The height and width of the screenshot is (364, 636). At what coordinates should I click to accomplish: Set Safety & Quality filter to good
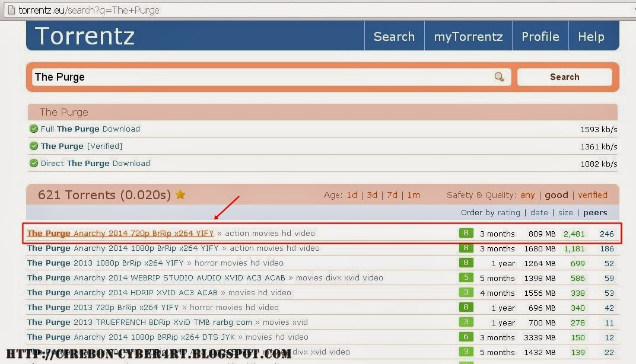click(x=556, y=195)
